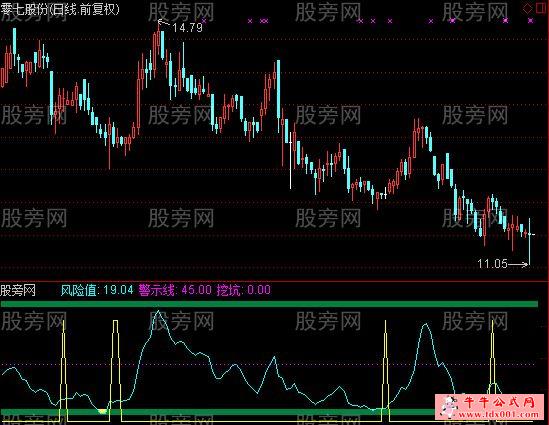Select the stock title 零七股份(日线.前复权)
The width and height of the screenshot is (549, 425).
[x=60, y=9]
